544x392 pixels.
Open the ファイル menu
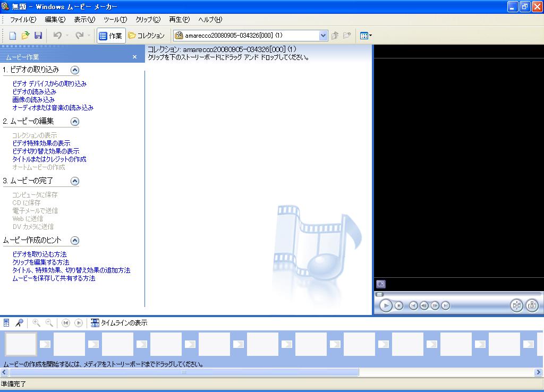(x=23, y=20)
